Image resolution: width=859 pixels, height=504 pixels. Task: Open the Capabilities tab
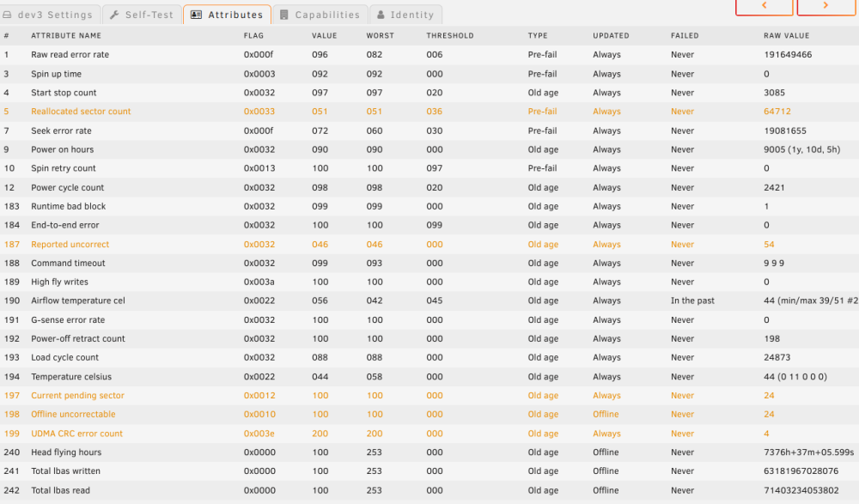click(x=320, y=15)
